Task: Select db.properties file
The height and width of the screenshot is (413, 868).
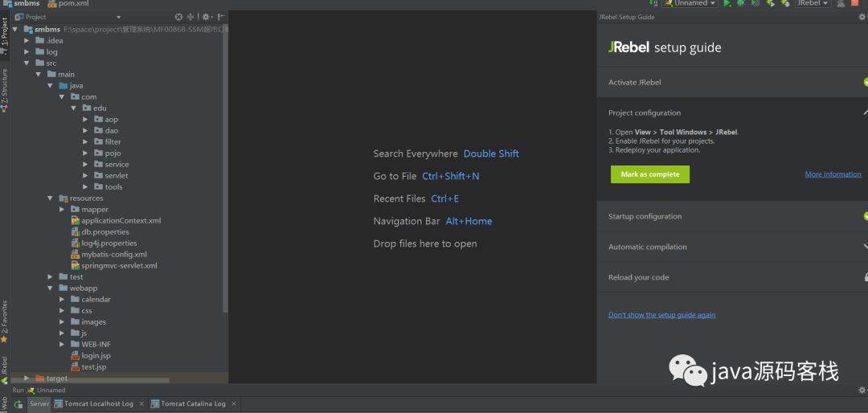Action: (x=100, y=232)
